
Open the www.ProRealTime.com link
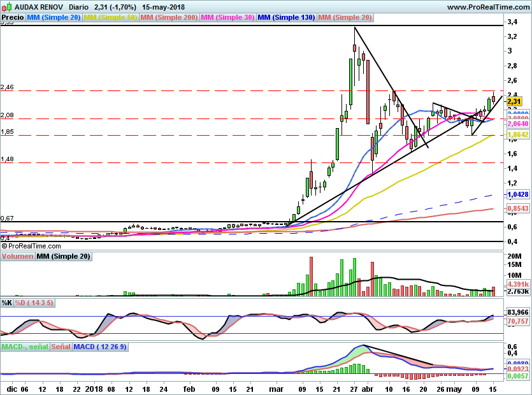[489, 7]
